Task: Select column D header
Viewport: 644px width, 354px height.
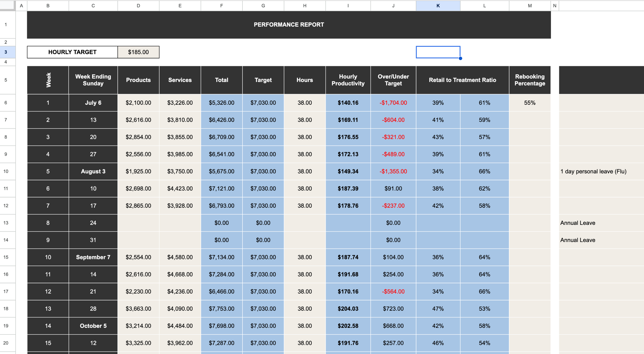Action: (x=138, y=6)
